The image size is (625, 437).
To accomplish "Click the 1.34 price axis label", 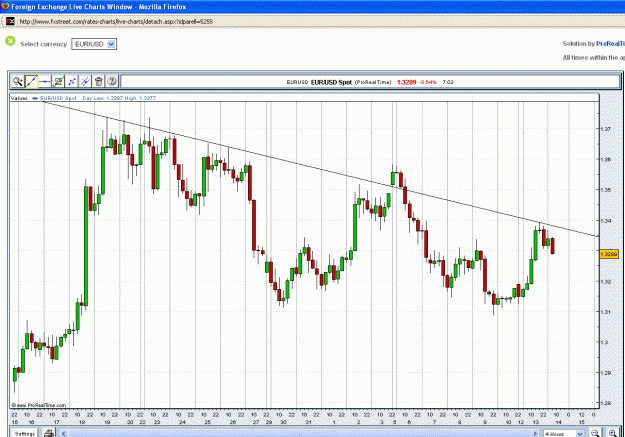I will pos(606,220).
